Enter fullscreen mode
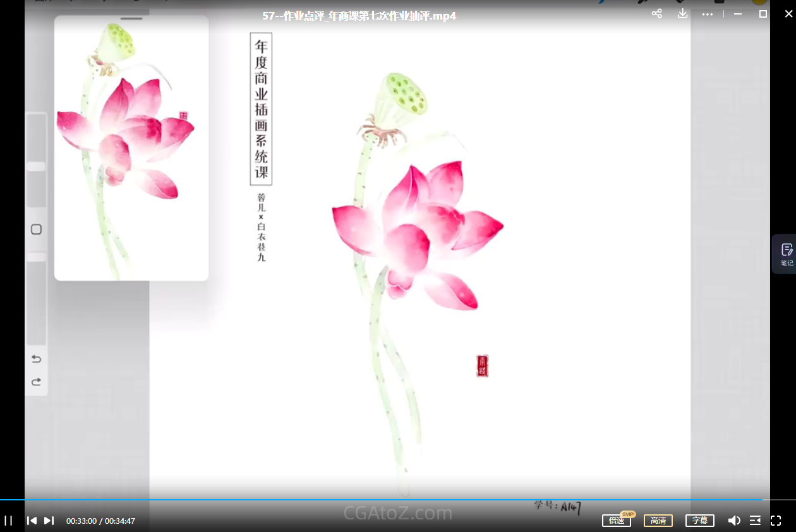Screen dimensions: 796x532 click(x=776, y=521)
